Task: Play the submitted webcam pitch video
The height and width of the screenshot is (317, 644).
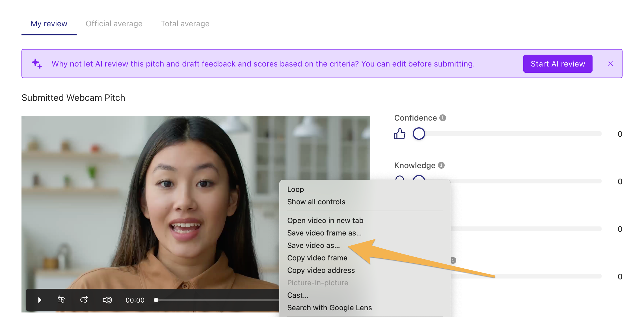Action: point(40,300)
